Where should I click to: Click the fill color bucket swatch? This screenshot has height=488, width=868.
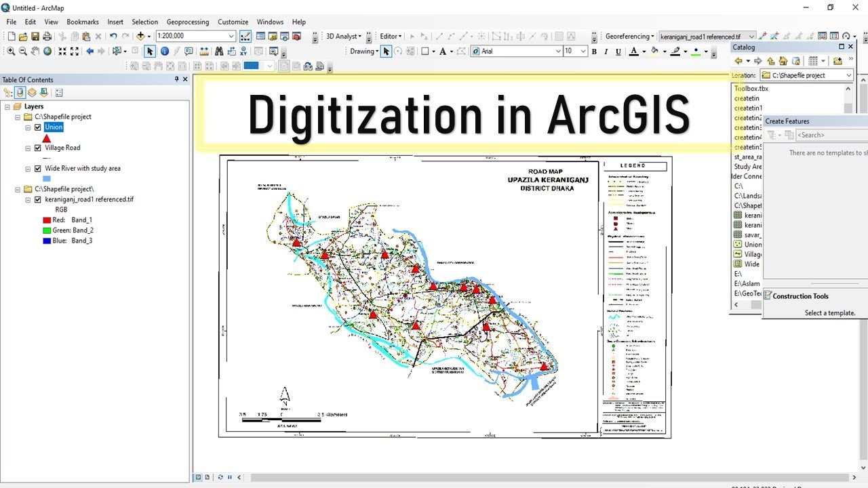pos(654,52)
